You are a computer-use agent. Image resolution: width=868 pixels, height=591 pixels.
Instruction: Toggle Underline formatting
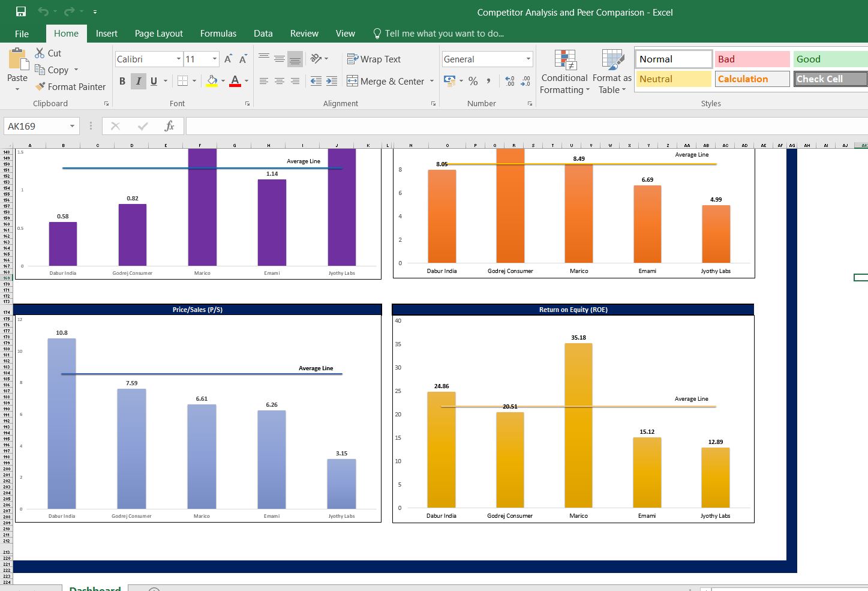click(154, 81)
